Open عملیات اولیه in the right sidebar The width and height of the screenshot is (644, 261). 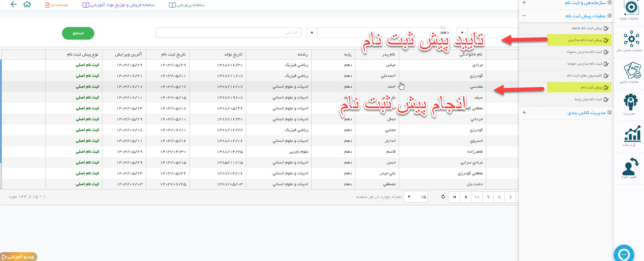coord(631,9)
